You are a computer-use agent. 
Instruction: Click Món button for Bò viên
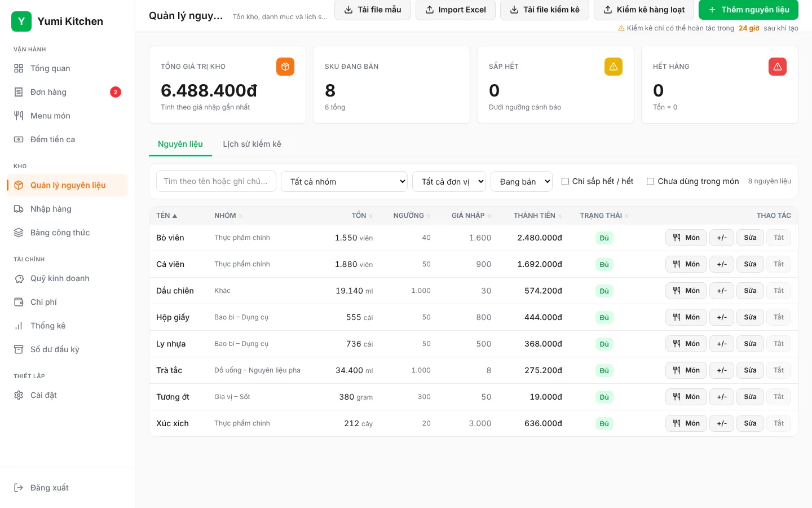(x=686, y=238)
